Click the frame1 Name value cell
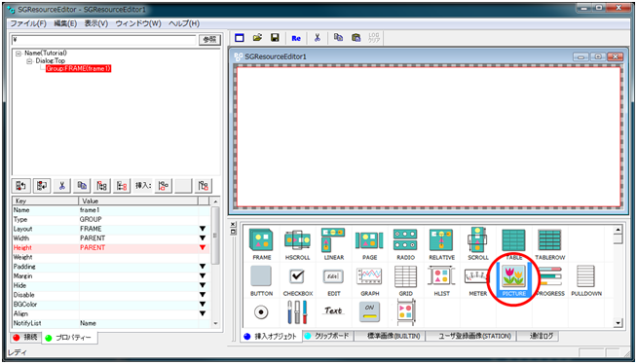The width and height of the screenshot is (637, 364). click(138, 210)
